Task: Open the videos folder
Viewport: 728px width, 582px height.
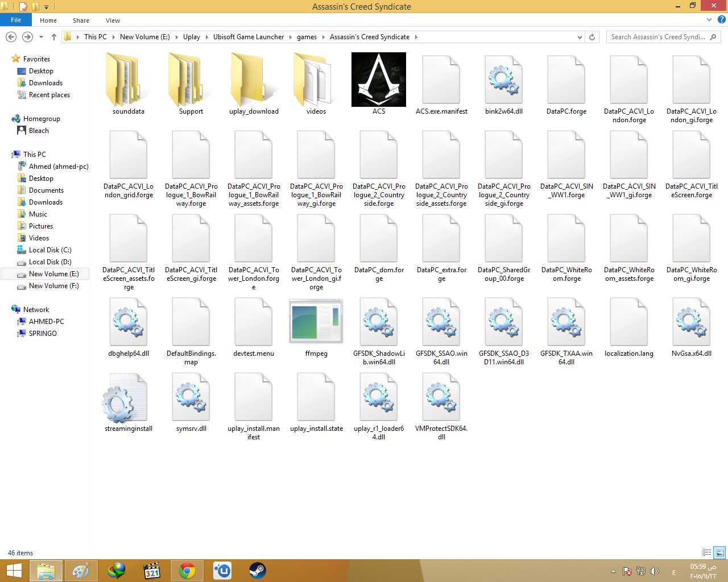Action: 316,80
